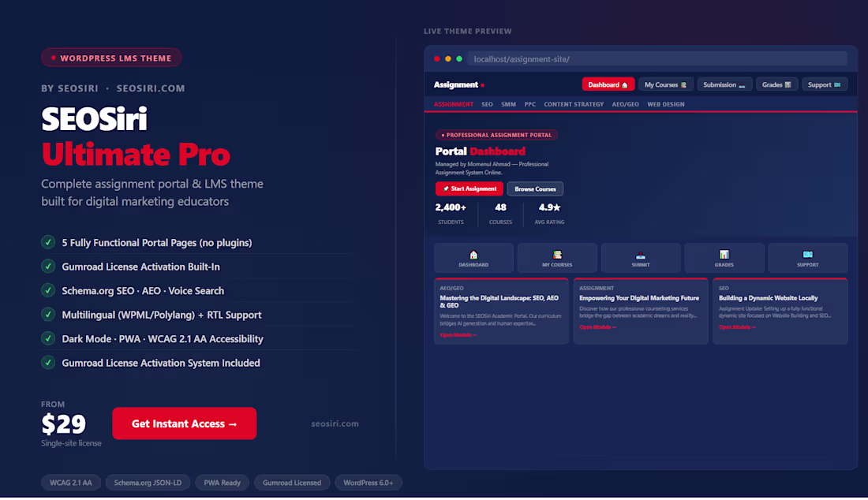The image size is (868, 500).
Task: Click the 48 courses stat
Action: point(500,214)
